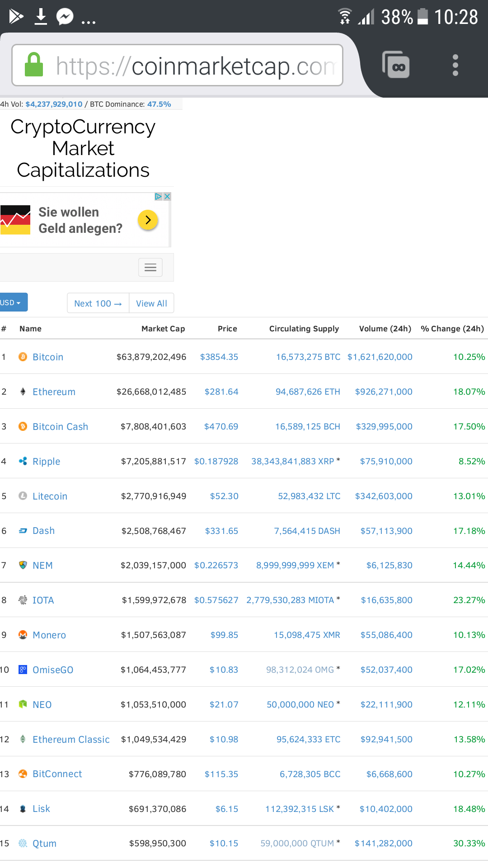
Task: Tap the Play Store notification icon
Action: point(16,17)
